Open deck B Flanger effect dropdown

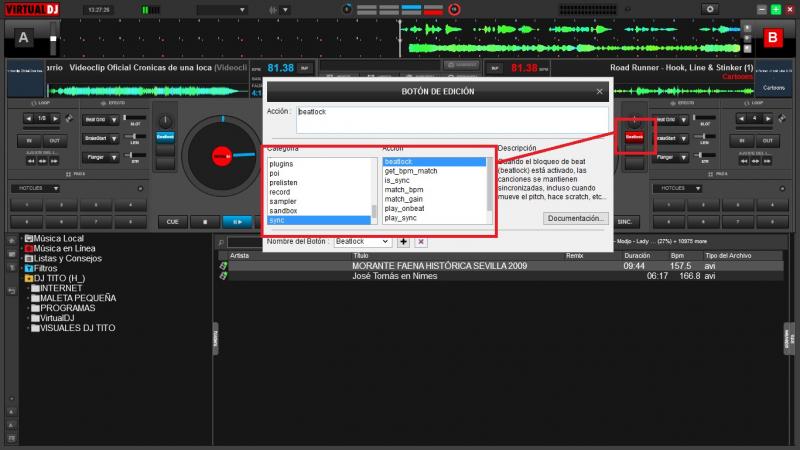(673, 157)
